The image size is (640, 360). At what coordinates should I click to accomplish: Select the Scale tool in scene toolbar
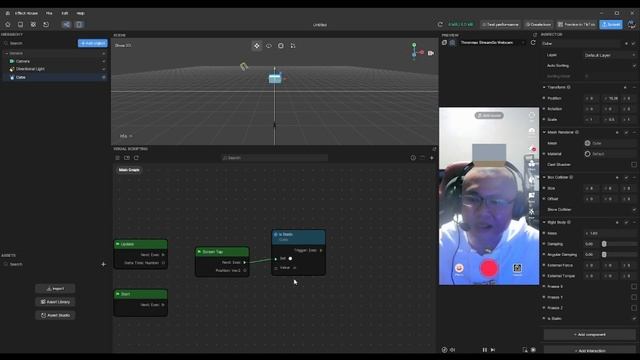coord(281,46)
